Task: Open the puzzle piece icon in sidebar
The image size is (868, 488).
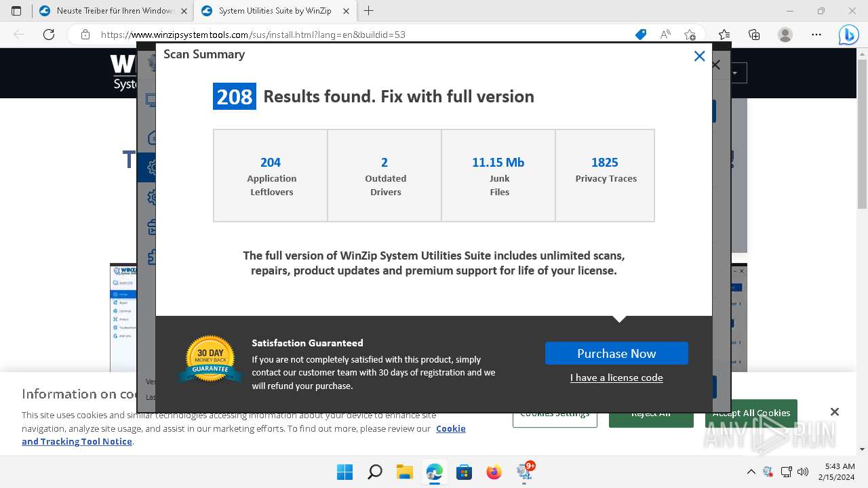Action: 152,256
